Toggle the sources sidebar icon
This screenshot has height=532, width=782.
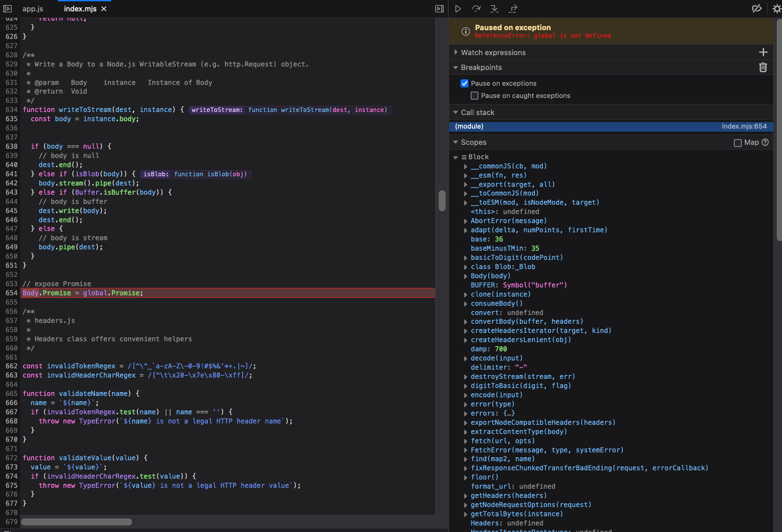(x=7, y=9)
